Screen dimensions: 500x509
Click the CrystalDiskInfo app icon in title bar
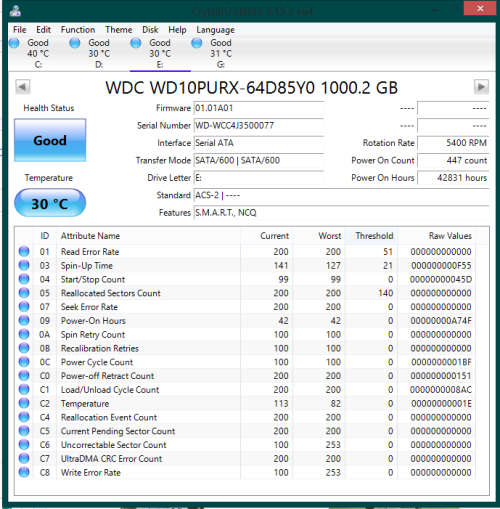15,11
